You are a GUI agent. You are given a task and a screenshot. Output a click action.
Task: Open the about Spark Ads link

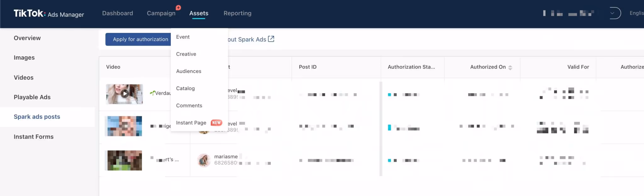click(x=247, y=39)
